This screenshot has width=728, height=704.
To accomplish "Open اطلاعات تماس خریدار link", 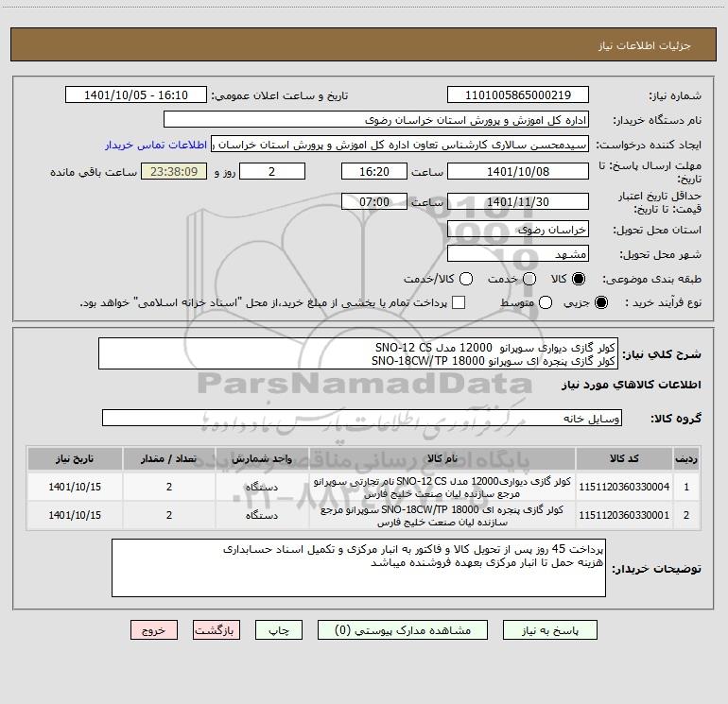I will point(156,145).
